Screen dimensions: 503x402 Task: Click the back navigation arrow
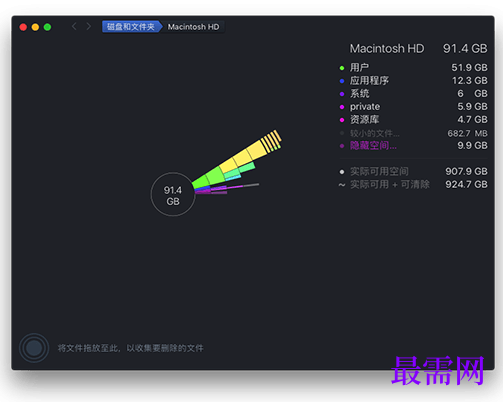(x=74, y=27)
